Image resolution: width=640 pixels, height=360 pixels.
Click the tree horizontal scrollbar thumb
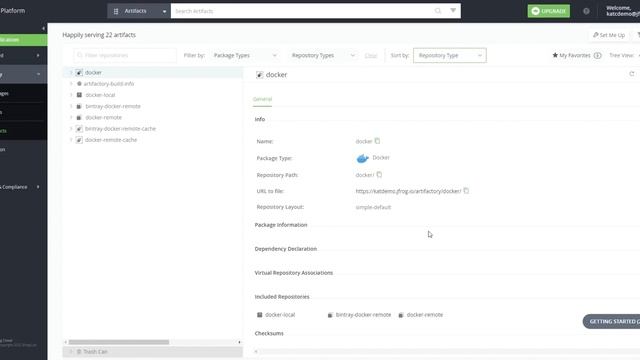(x=119, y=342)
